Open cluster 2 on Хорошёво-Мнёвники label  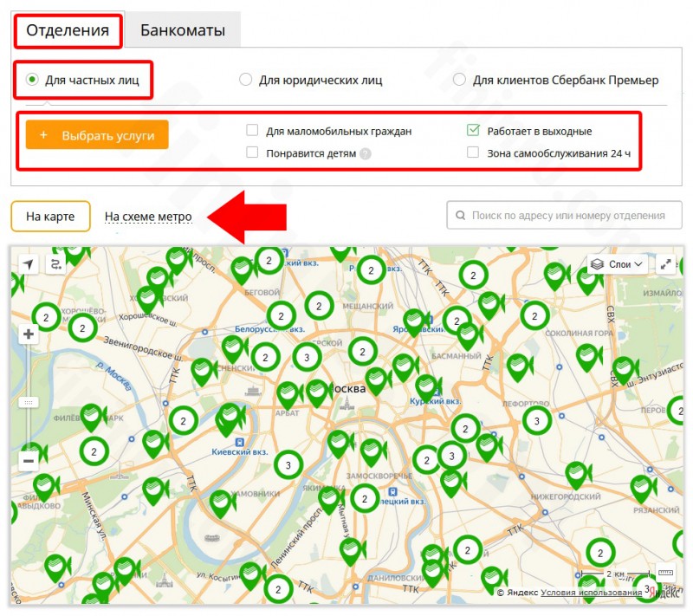[82, 327]
